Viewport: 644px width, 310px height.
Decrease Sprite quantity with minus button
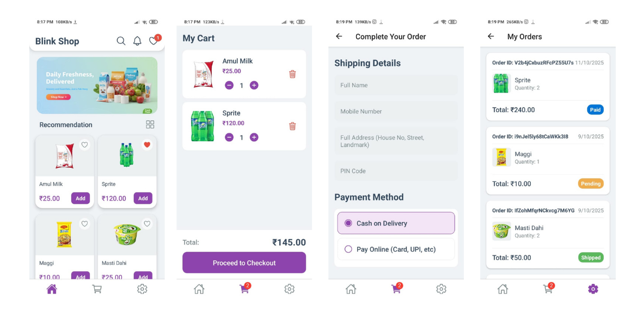click(229, 137)
